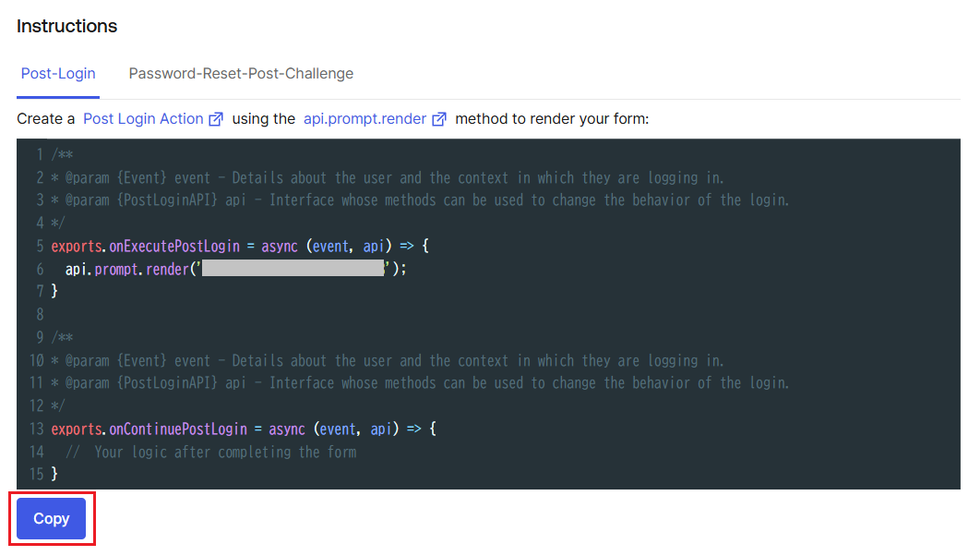Click the onExecutePostLogin line in code
The height and width of the screenshot is (556, 980).
pyautogui.click(x=240, y=247)
